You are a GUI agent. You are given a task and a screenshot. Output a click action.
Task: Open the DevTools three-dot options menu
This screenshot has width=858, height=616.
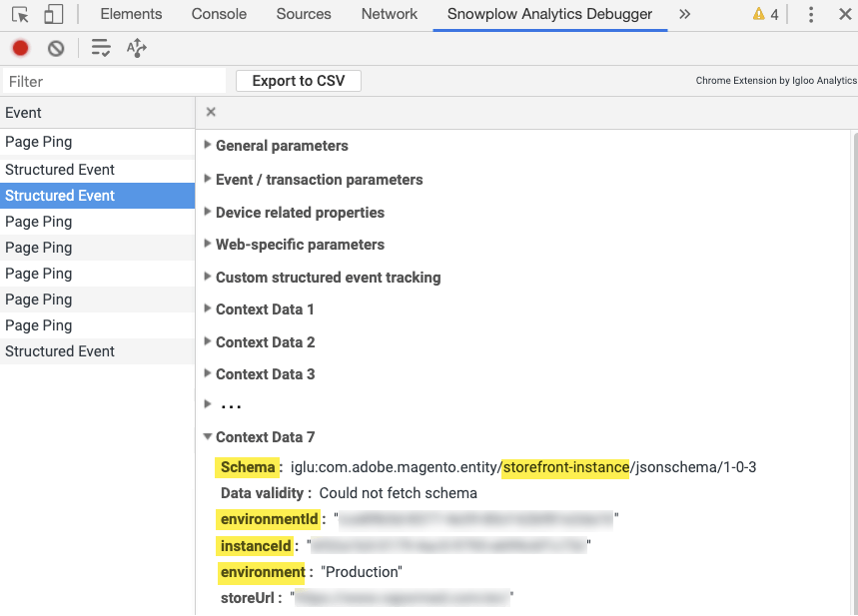click(810, 15)
